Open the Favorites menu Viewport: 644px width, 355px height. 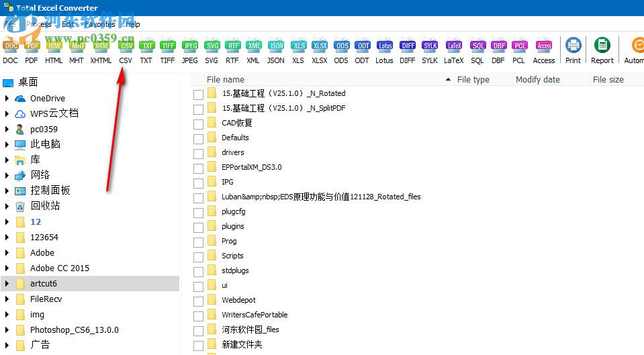pyautogui.click(x=100, y=24)
